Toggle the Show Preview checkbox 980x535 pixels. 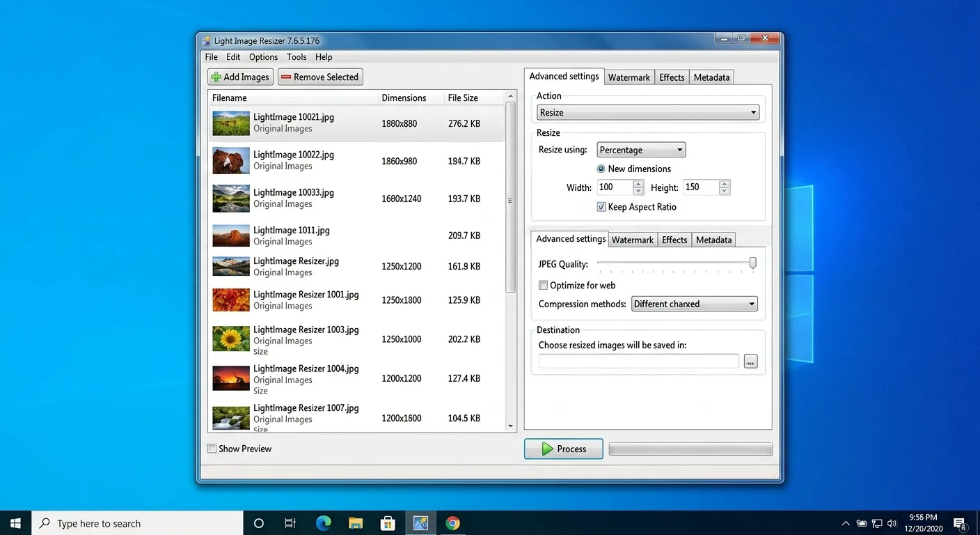pyautogui.click(x=212, y=449)
